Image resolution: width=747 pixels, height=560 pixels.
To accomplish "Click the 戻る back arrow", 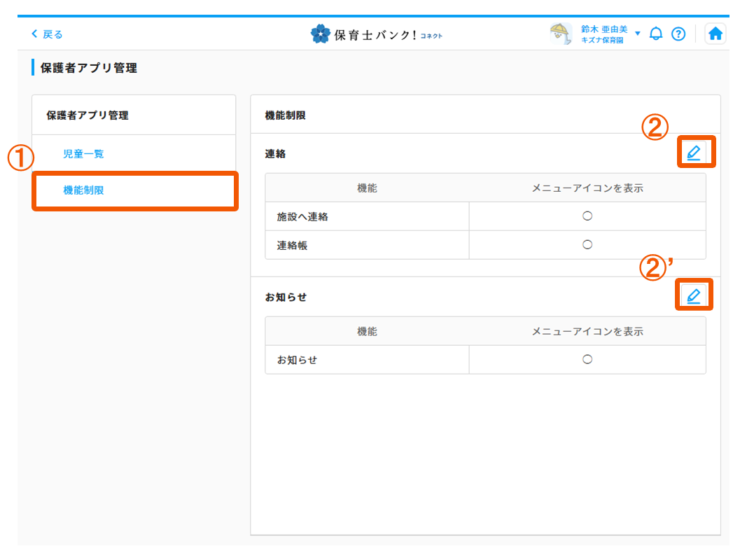I will point(46,34).
